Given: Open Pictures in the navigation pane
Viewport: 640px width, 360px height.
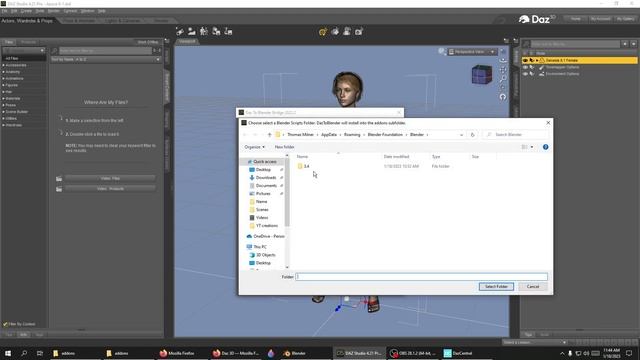Looking at the screenshot, I should 263,193.
